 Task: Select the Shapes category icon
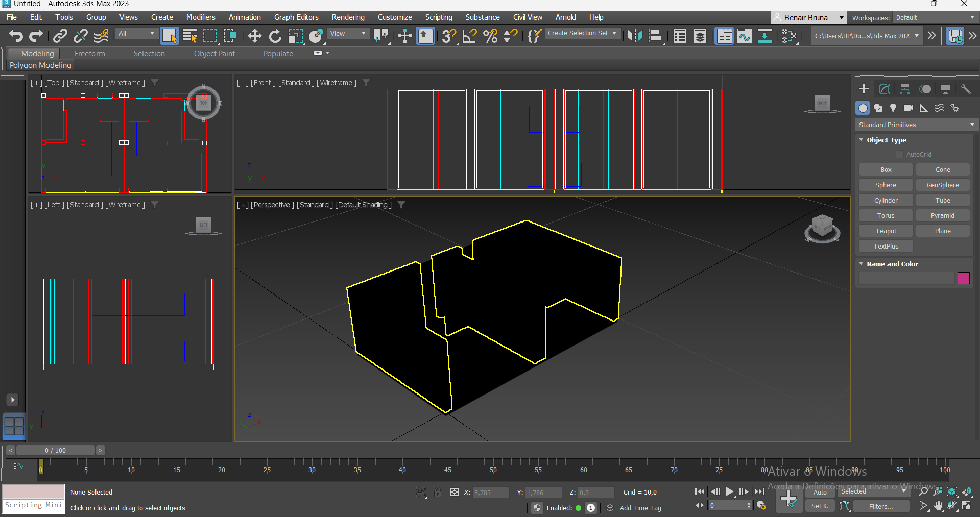878,108
